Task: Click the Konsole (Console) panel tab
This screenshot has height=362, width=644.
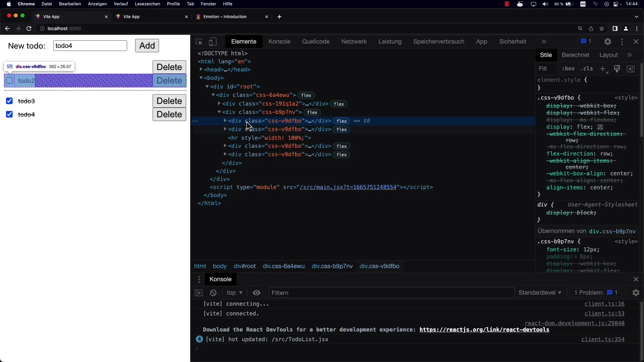Action: pos(279,41)
